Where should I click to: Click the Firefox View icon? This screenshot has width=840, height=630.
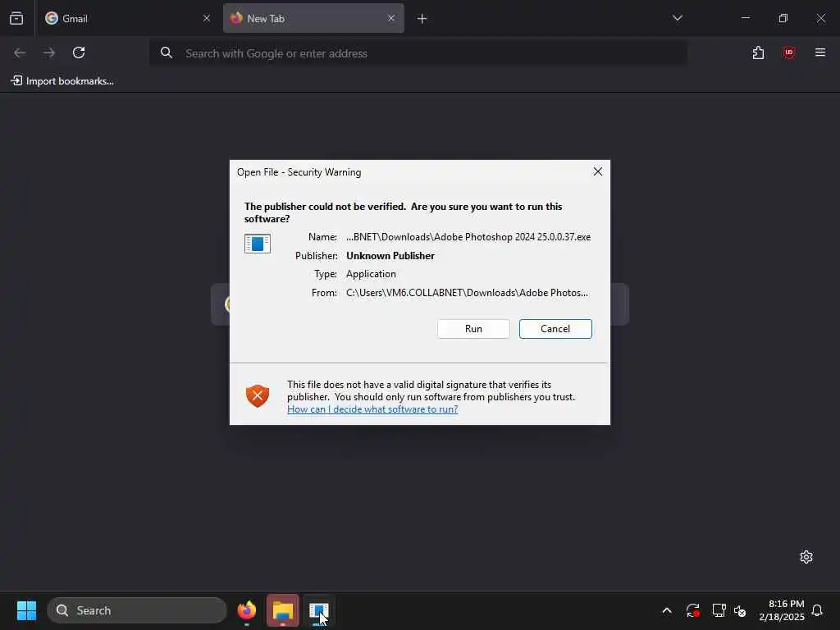tap(16, 18)
